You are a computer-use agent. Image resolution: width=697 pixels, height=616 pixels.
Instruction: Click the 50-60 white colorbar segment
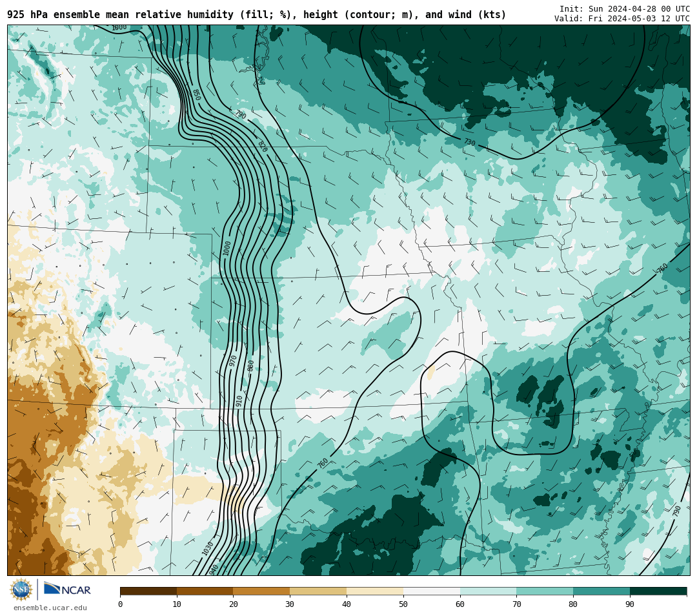[x=432, y=591]
